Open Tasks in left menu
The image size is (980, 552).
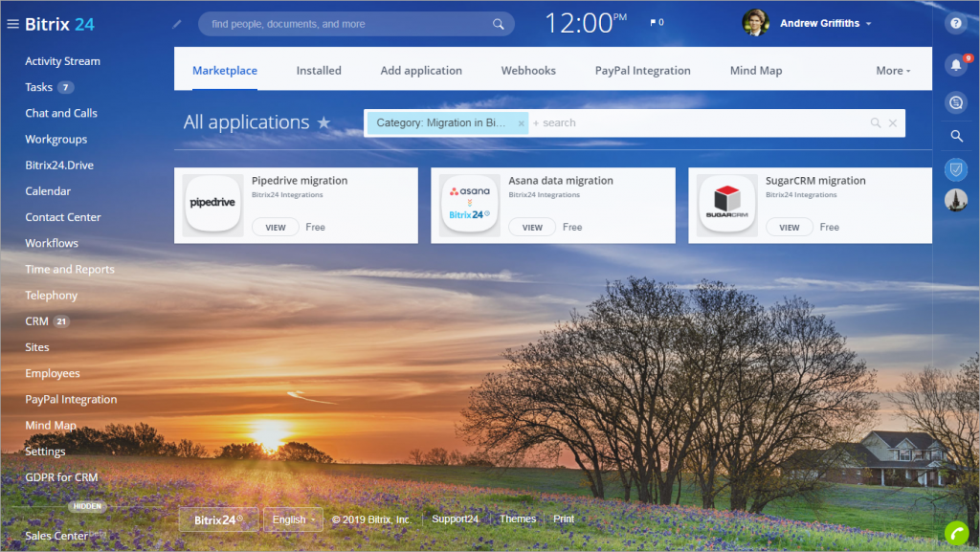[38, 87]
